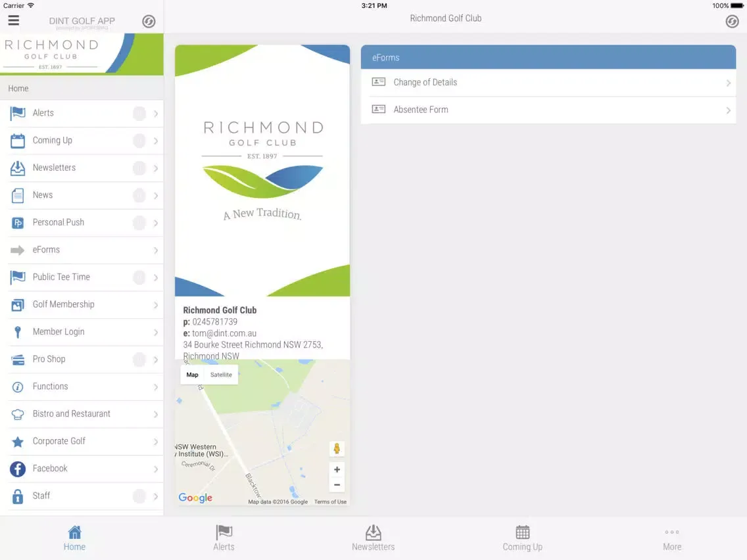Click the Pro Shop card icon

pyautogui.click(x=18, y=360)
